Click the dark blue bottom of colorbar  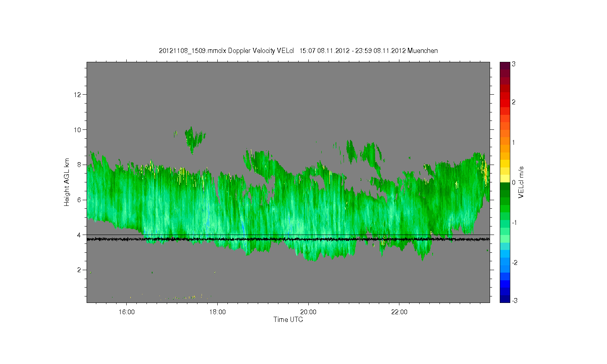coord(505,298)
